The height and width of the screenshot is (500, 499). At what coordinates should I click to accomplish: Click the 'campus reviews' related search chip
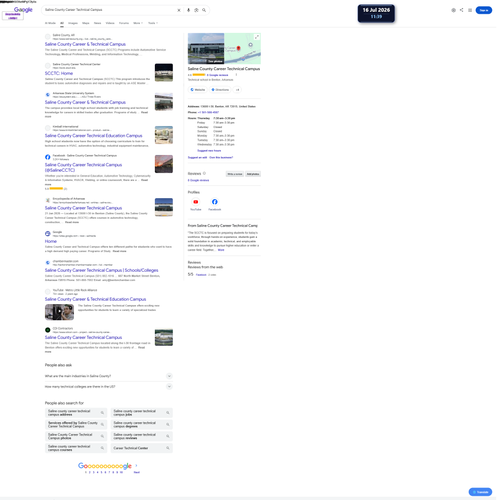[x=142, y=436]
